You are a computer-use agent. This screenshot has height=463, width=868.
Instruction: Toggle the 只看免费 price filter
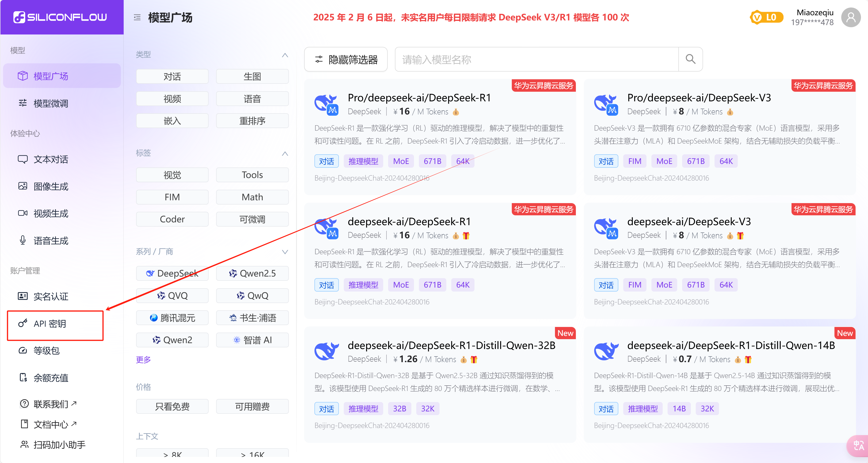tap(172, 406)
